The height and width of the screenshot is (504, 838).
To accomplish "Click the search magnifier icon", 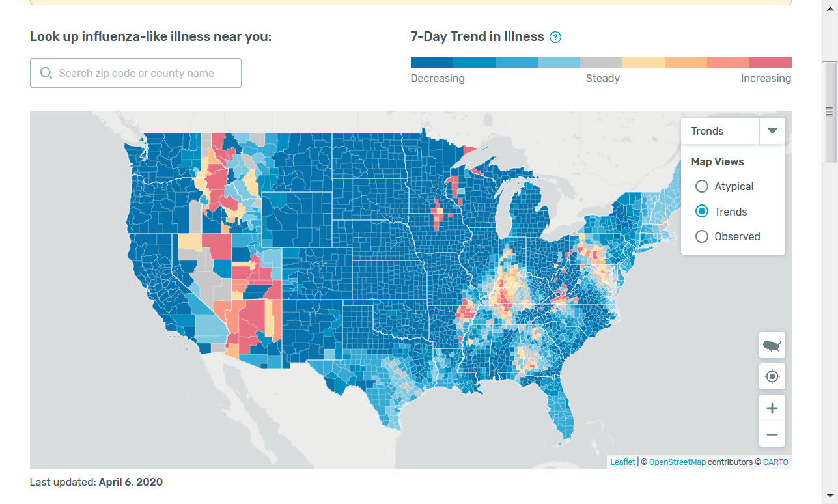I will coord(46,73).
